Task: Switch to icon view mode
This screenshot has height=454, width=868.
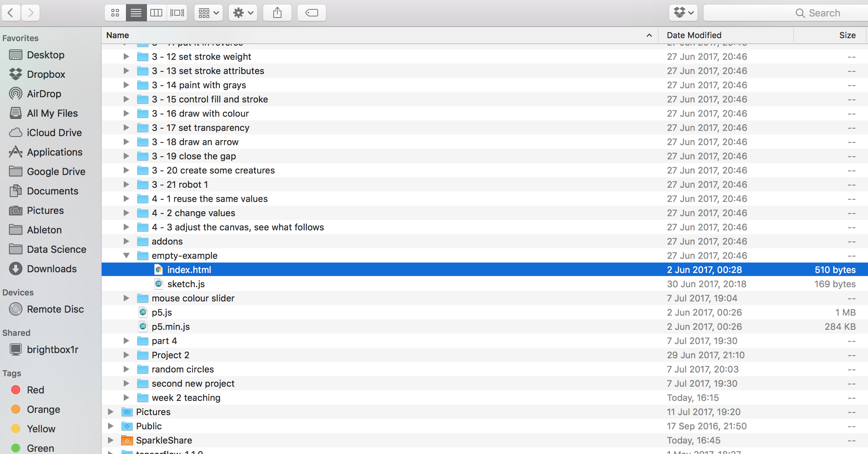Action: (x=115, y=13)
